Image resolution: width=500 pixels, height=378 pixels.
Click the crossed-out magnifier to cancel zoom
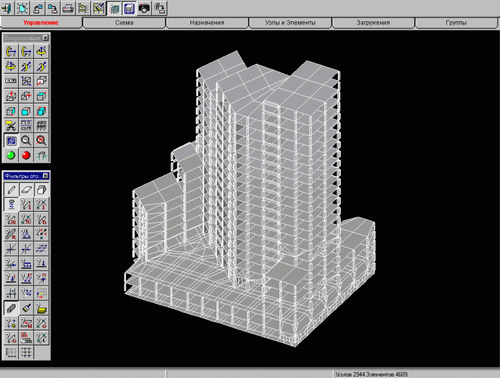41,140
